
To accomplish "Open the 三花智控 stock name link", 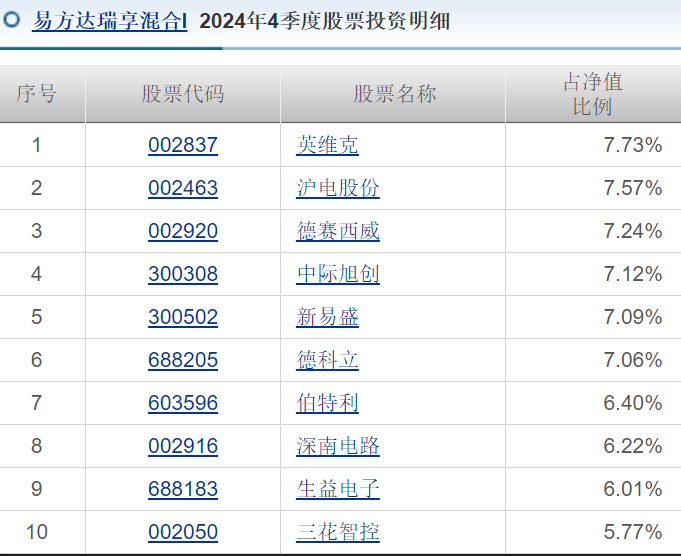I will tap(338, 532).
